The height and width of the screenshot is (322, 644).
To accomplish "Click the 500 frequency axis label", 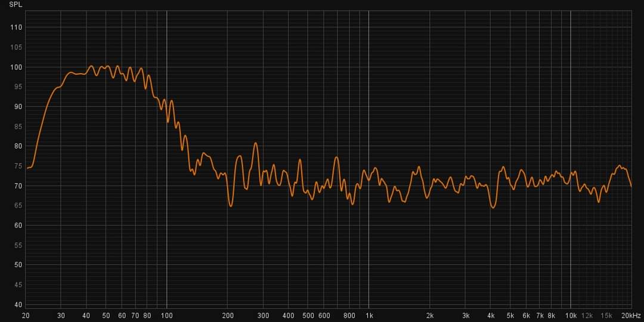I will pos(308,315).
